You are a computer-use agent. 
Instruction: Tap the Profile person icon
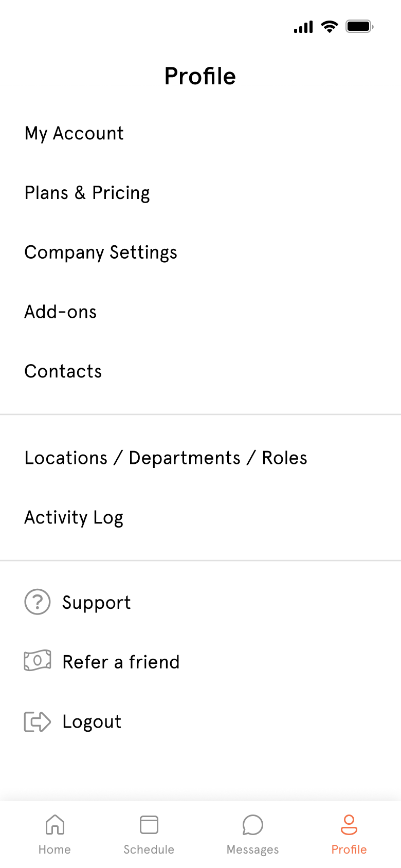click(x=349, y=824)
